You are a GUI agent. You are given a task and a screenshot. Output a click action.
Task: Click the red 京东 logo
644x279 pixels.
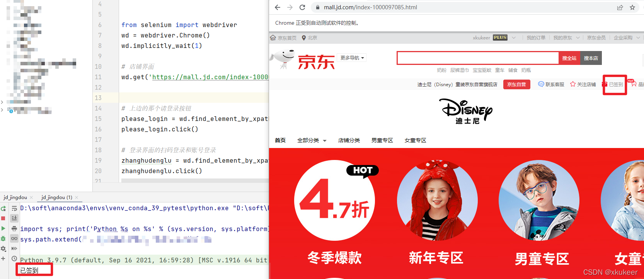click(316, 62)
